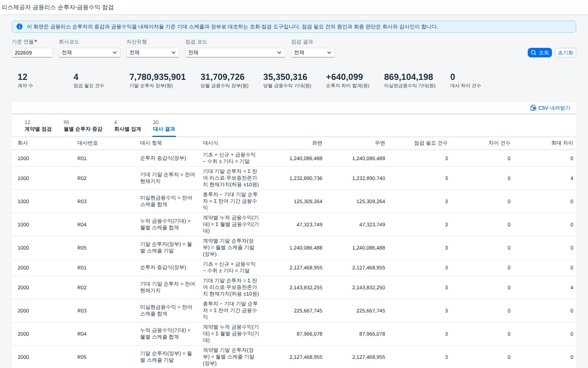Focus the 기준 연월 input field

pos(32,53)
